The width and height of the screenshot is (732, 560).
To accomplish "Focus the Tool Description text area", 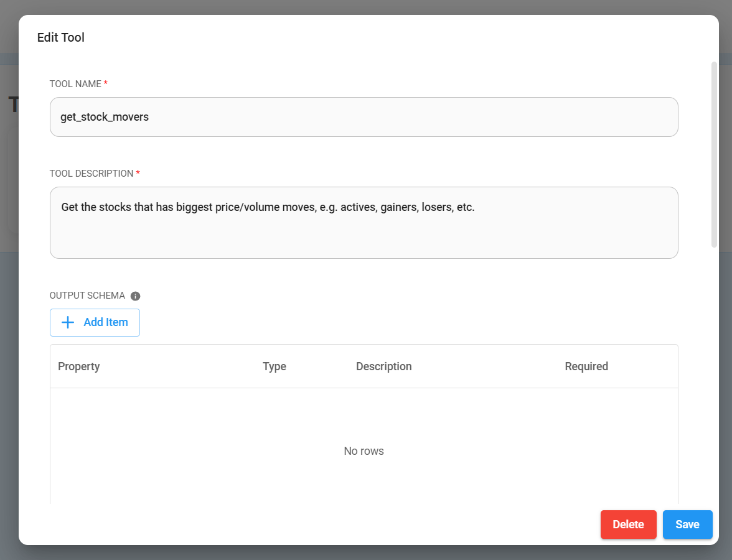I will pyautogui.click(x=364, y=223).
